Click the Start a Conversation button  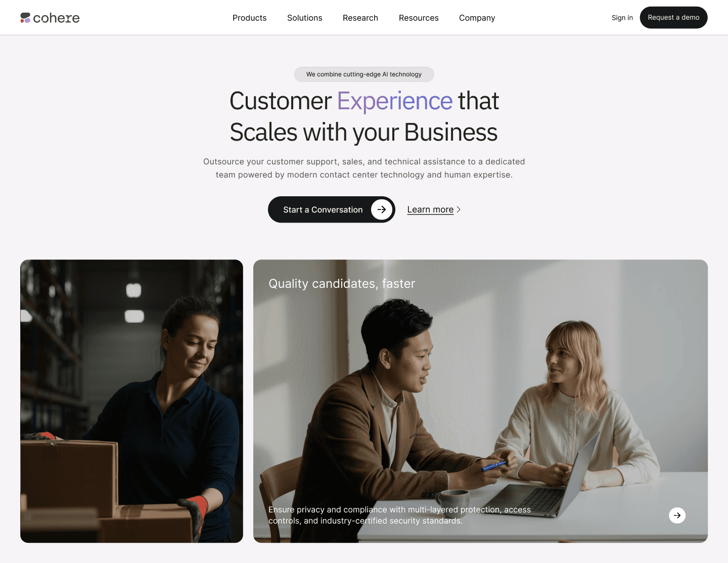(331, 209)
